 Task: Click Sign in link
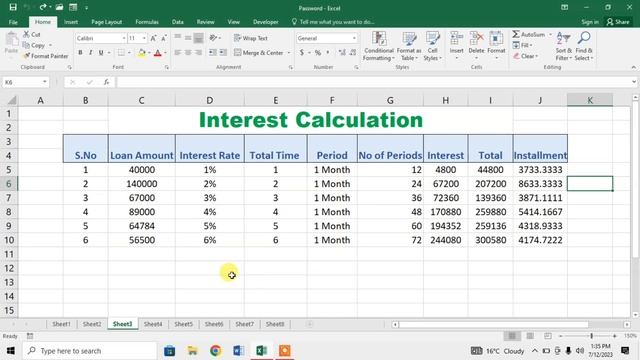click(590, 22)
